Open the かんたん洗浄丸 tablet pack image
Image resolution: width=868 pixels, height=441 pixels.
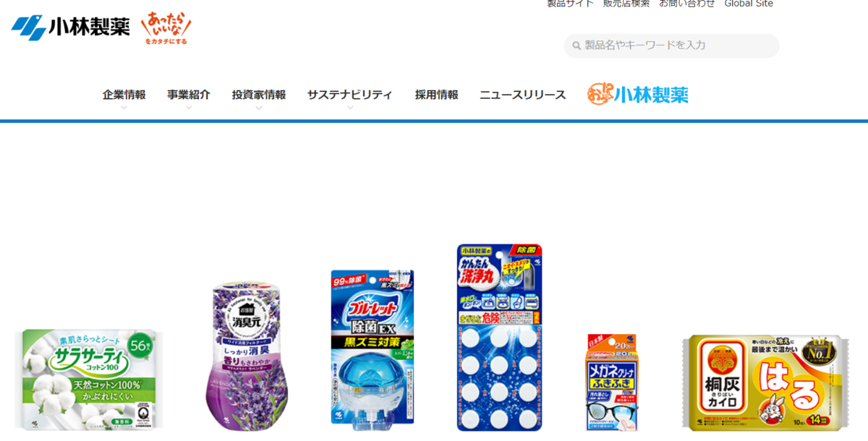click(499, 337)
